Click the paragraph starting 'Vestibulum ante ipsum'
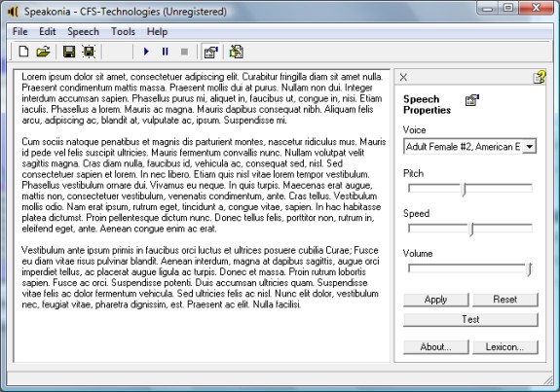 pos(200,277)
